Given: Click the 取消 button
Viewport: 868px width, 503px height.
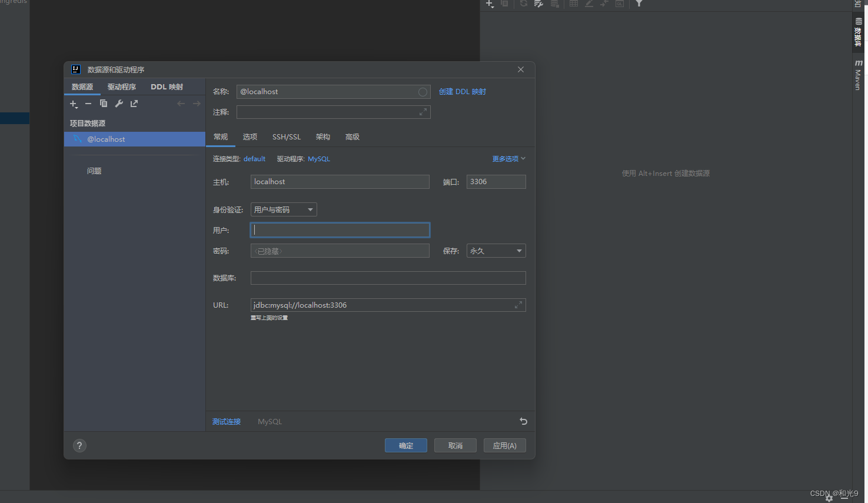Looking at the screenshot, I should 455,445.
